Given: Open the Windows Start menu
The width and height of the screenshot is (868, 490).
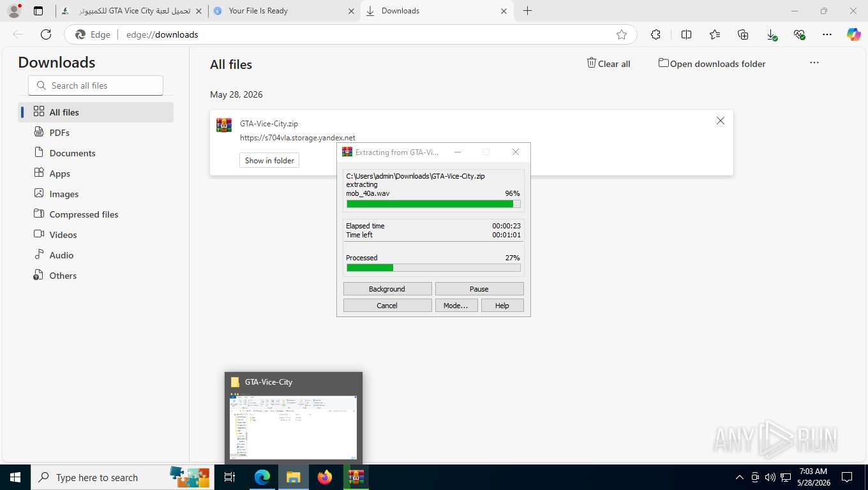Looking at the screenshot, I should [x=15, y=477].
